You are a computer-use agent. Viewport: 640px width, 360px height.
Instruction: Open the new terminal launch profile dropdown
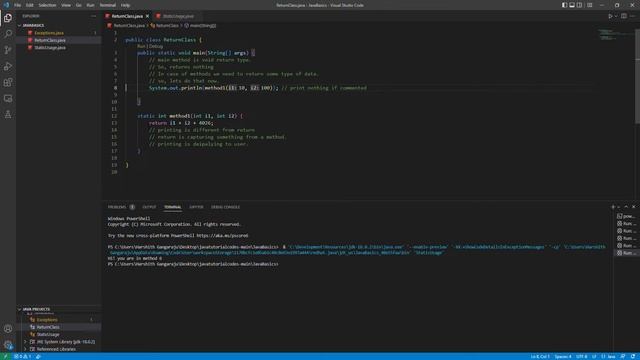[618, 207]
